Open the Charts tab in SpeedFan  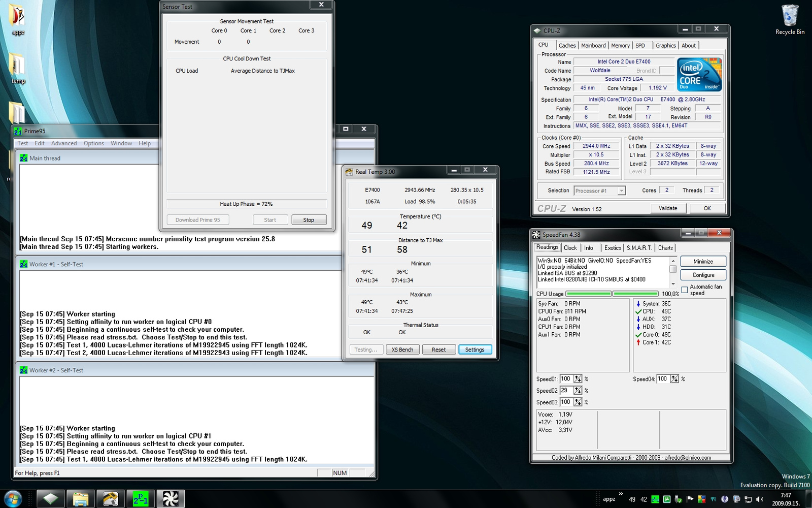click(665, 248)
